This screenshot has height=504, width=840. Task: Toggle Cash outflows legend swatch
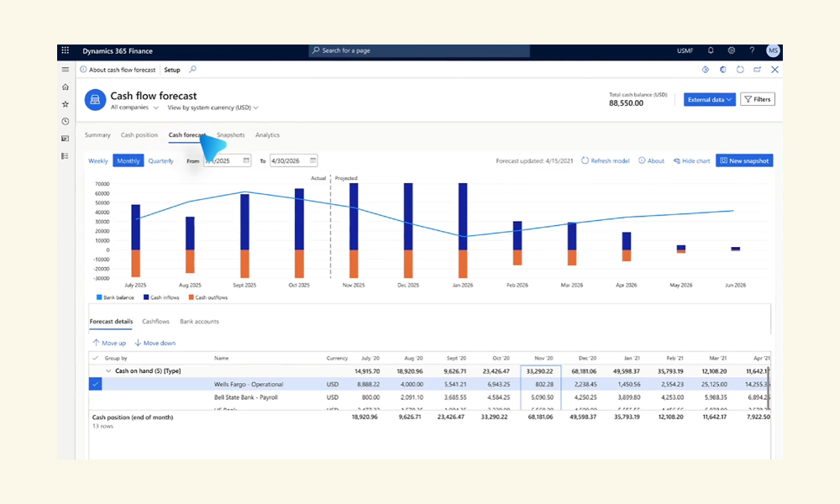(x=191, y=297)
